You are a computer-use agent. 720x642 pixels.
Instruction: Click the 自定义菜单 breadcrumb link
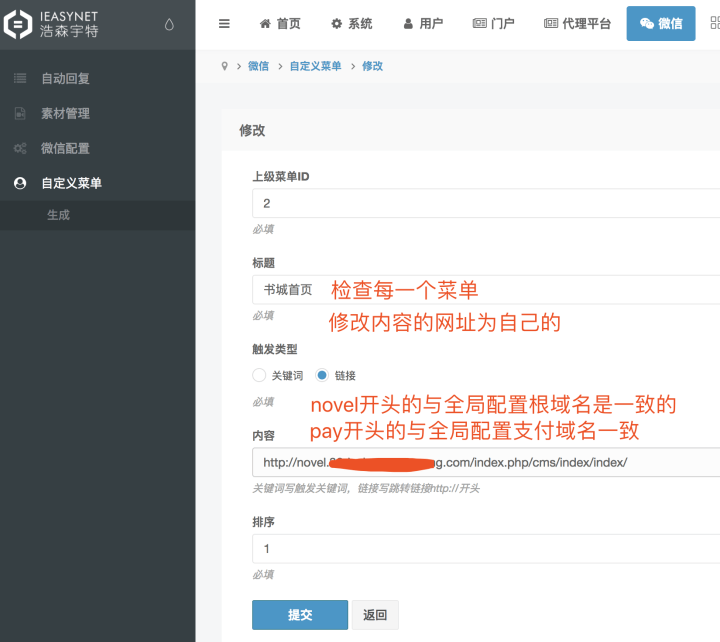click(315, 66)
